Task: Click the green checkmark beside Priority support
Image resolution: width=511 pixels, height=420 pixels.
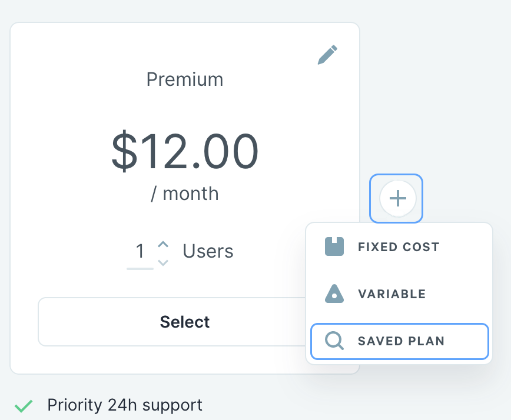Action: (x=24, y=405)
